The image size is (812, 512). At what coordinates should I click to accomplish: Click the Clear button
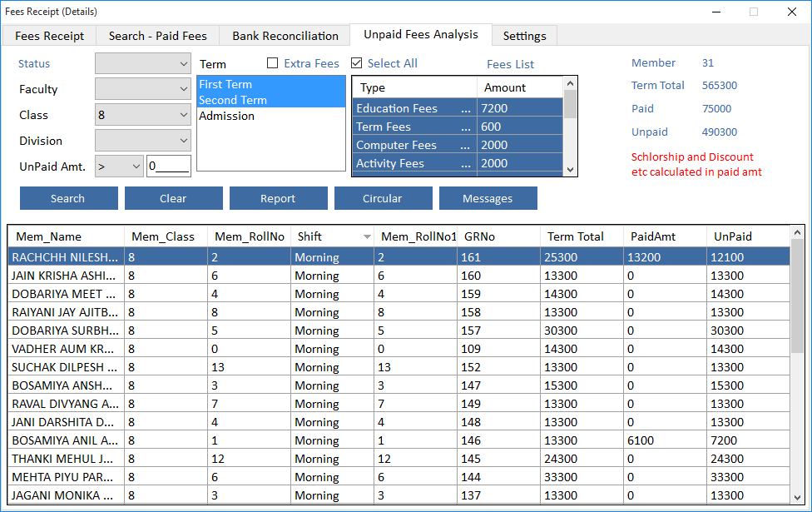tap(174, 198)
